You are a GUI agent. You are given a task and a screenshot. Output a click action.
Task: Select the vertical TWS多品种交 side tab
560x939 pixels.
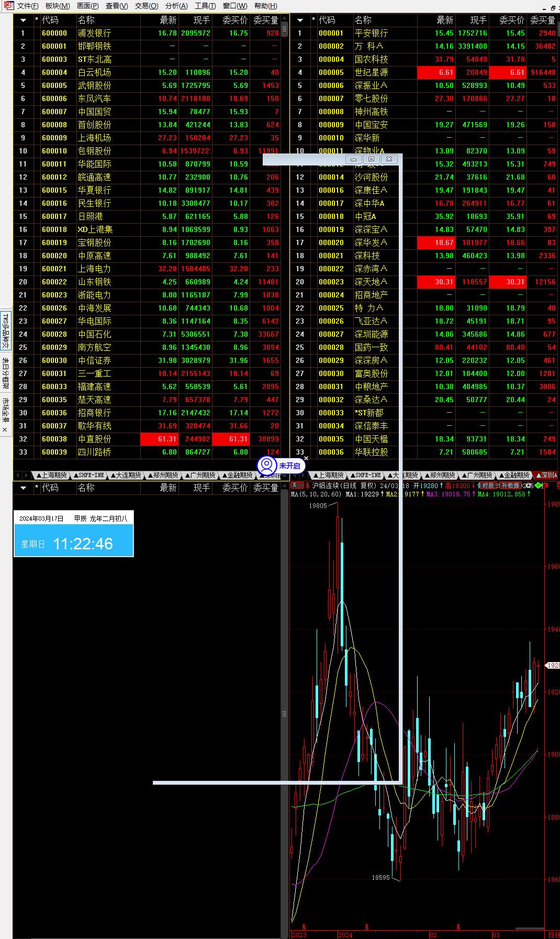(x=5, y=330)
